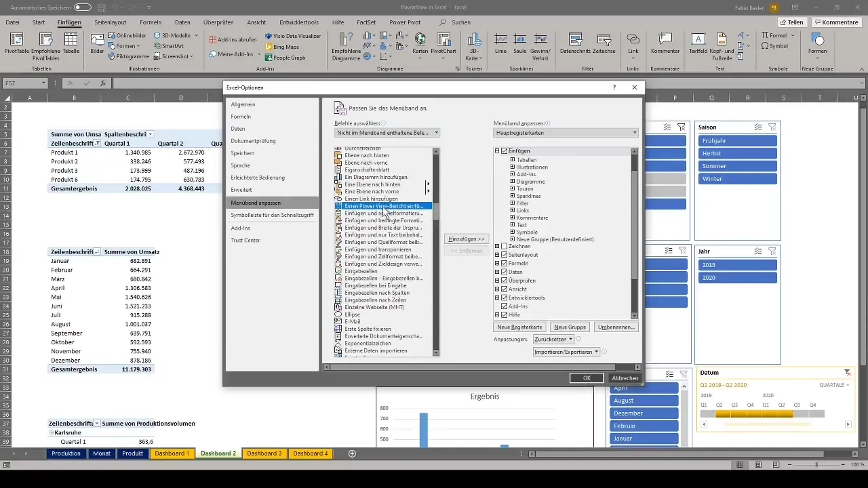
Task: Open the Zurücksetzen dropdown
Action: [x=553, y=339]
